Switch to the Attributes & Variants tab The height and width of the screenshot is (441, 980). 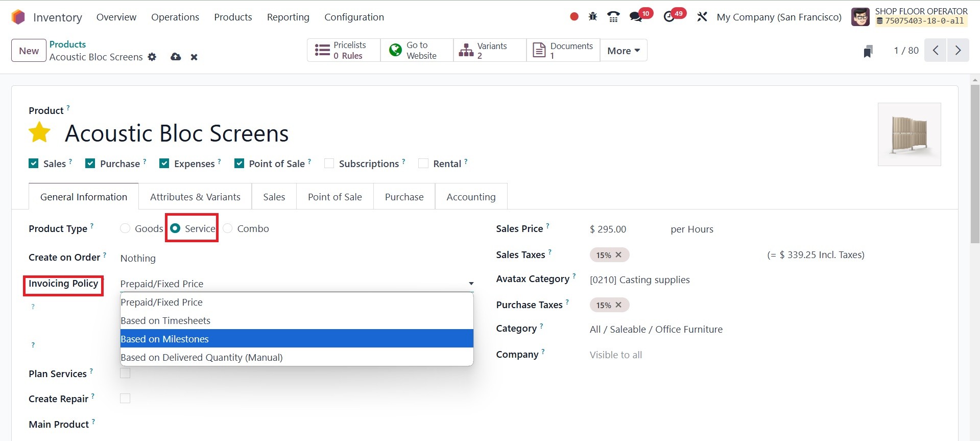pyautogui.click(x=195, y=197)
